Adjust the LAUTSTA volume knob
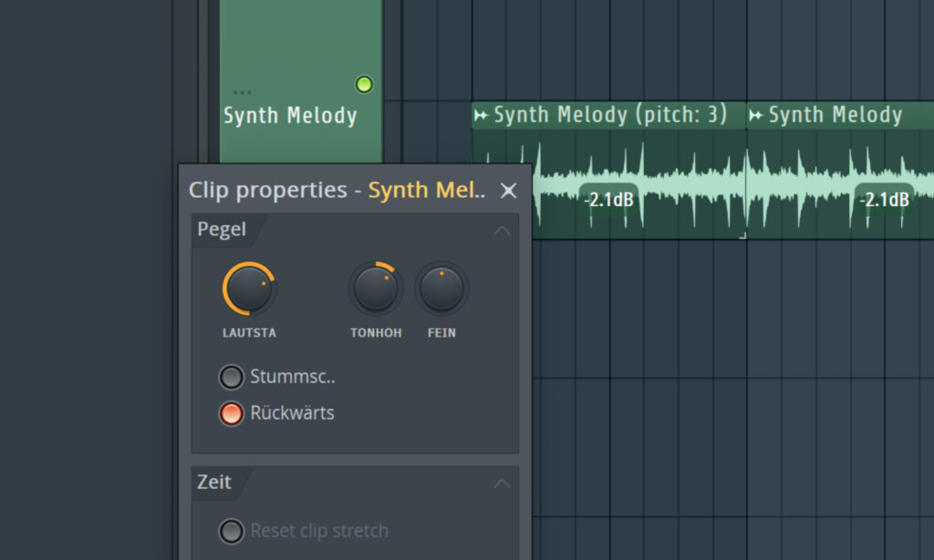The width and height of the screenshot is (934, 560). click(x=249, y=288)
